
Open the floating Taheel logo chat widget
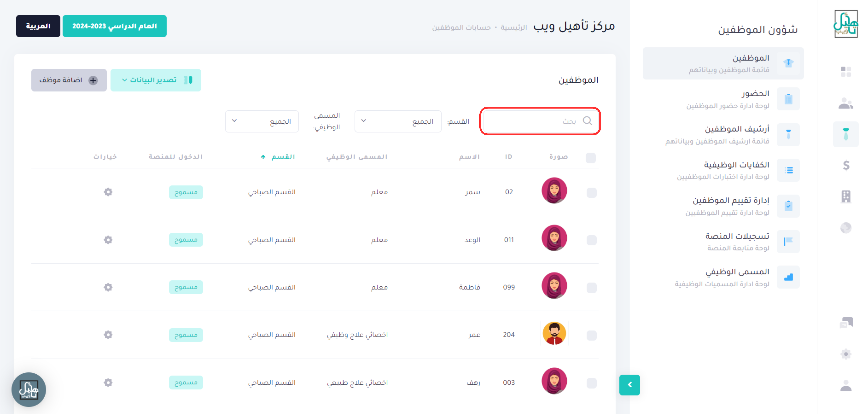tap(29, 389)
